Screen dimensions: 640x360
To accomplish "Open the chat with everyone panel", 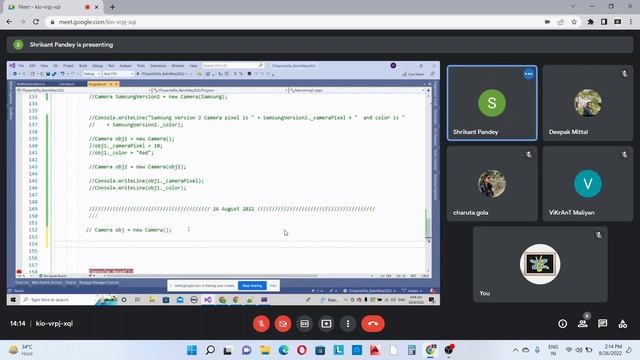I will point(602,324).
